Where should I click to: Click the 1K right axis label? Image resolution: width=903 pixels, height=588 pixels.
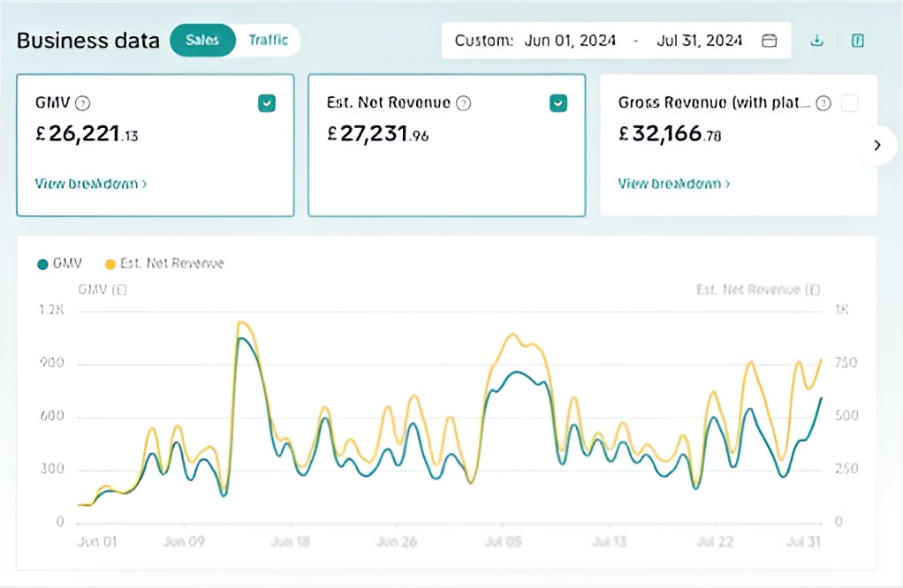click(842, 310)
